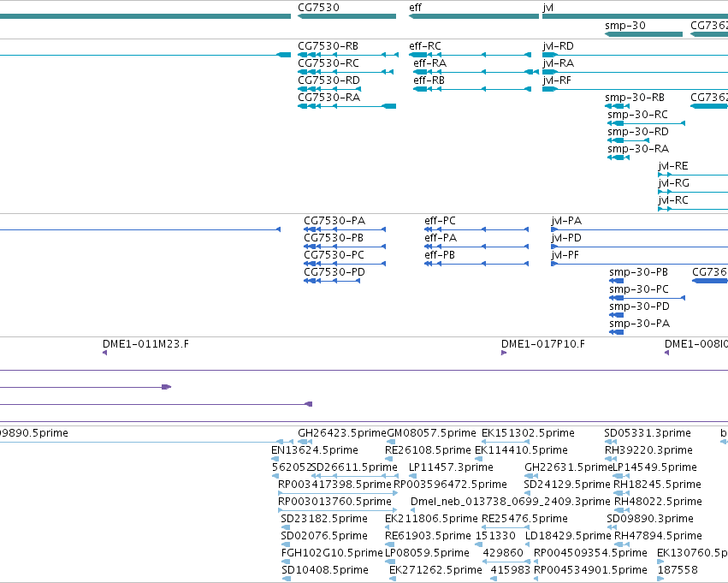Click EST Dmel_neb_013738_0699_2409.3prime

(412, 510)
